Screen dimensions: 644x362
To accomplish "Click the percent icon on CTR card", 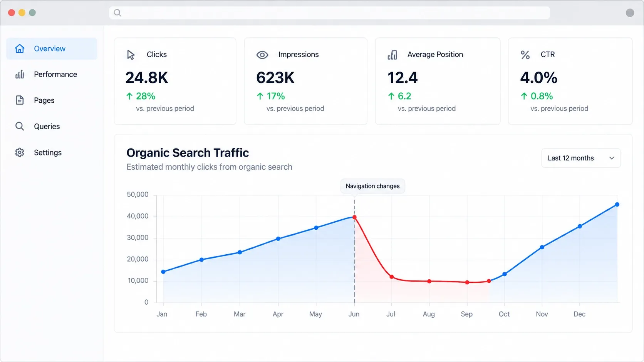I will [x=525, y=55].
